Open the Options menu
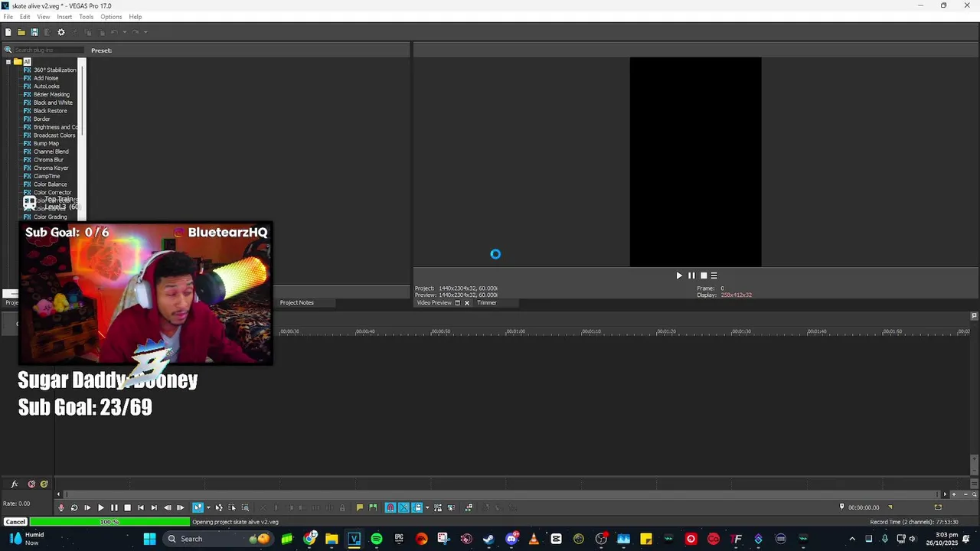The image size is (980, 551). 111,17
